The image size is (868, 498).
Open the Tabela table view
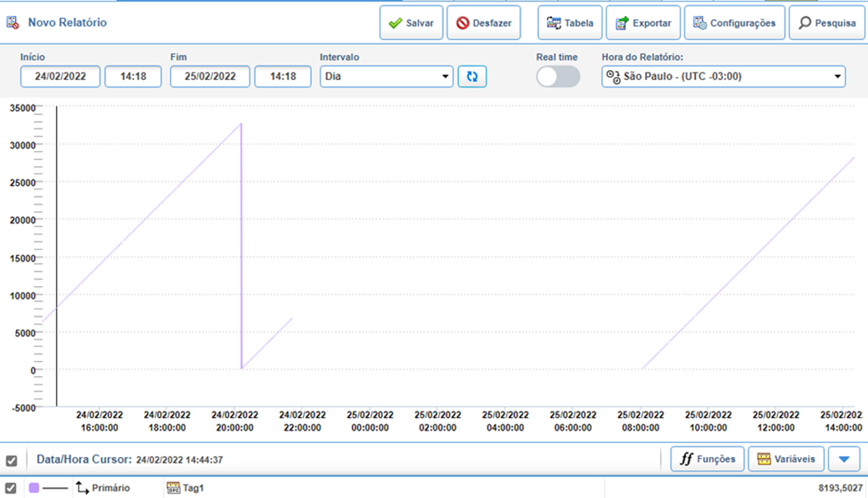569,23
